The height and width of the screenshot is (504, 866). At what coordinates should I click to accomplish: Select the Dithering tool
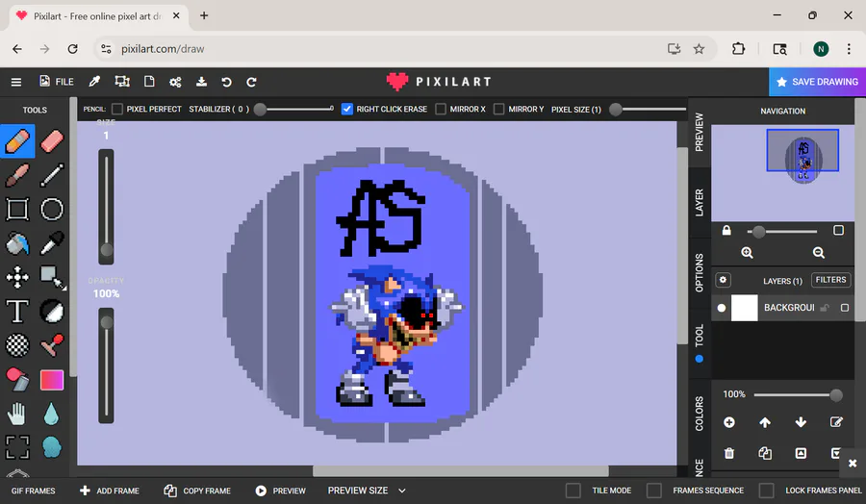17,345
